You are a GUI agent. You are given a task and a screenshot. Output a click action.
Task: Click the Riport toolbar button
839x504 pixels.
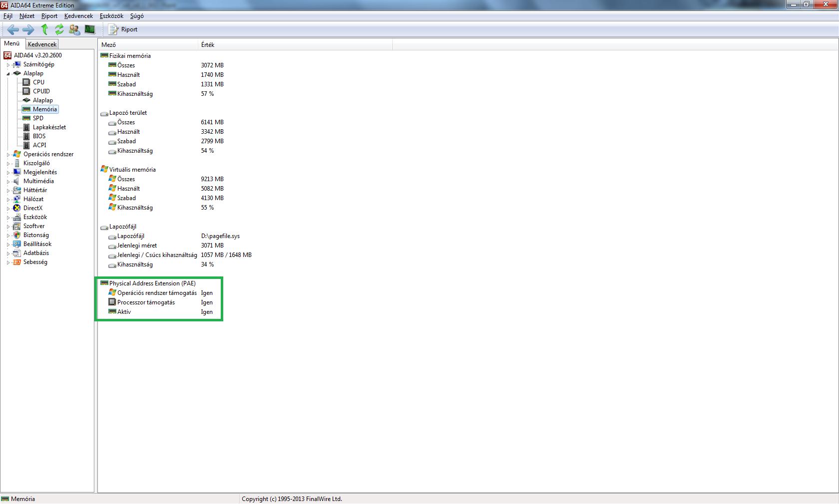tap(123, 29)
